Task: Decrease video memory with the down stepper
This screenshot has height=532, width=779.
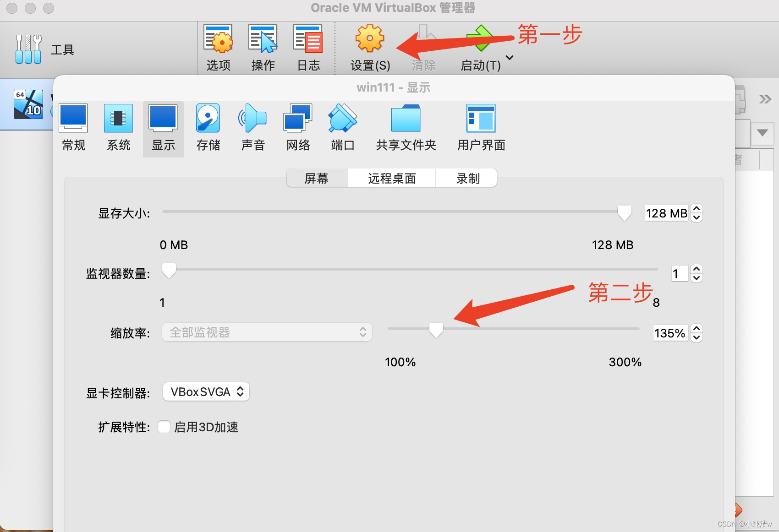Action: coord(697,217)
